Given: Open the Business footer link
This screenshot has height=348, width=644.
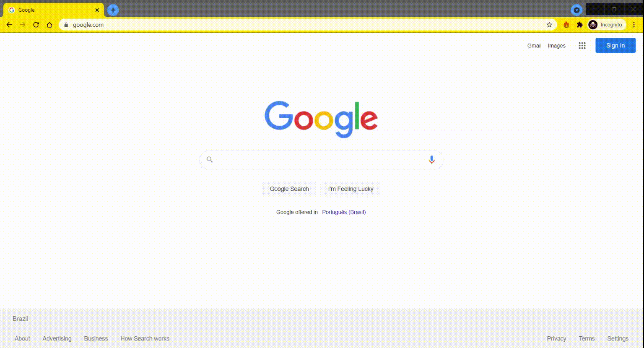Looking at the screenshot, I should [96, 339].
